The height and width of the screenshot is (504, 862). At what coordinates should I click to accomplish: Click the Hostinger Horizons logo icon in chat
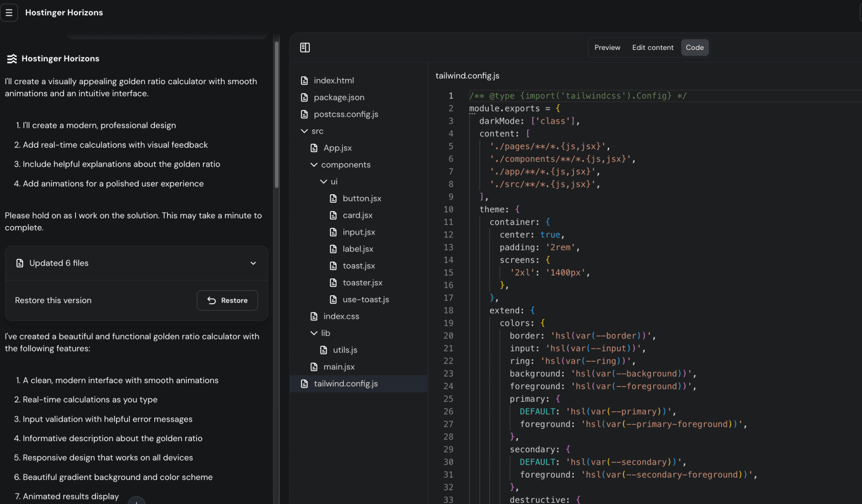pyautogui.click(x=11, y=59)
